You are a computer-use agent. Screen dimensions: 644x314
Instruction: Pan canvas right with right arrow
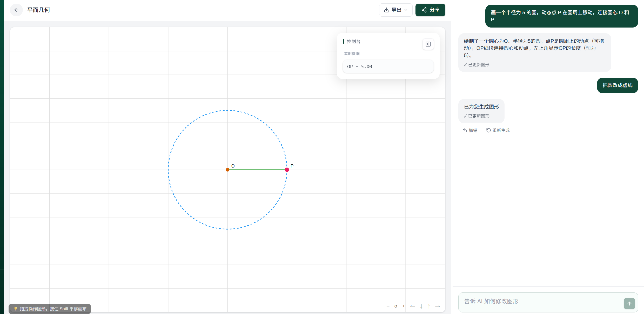click(438, 306)
